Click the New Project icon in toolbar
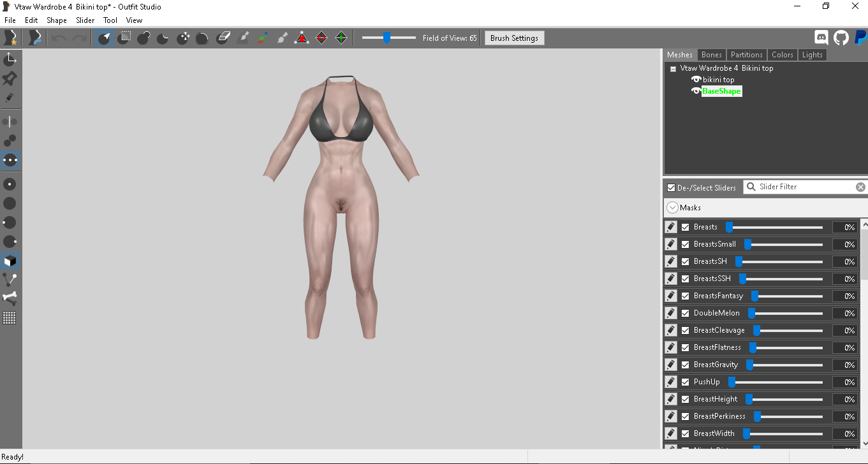The width and height of the screenshot is (868, 464). [x=10, y=38]
